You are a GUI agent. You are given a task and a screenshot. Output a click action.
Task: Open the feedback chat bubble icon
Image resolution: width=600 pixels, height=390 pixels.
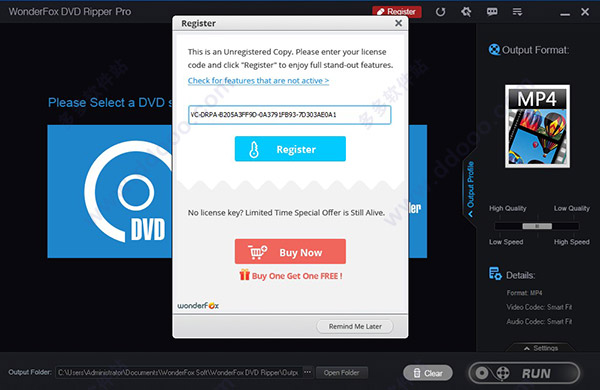click(x=492, y=12)
